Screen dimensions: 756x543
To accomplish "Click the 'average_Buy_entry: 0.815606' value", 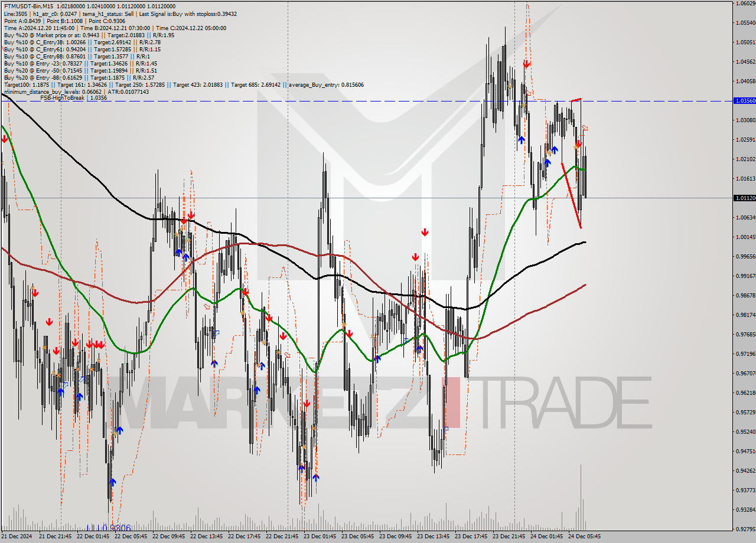I will click(325, 84).
